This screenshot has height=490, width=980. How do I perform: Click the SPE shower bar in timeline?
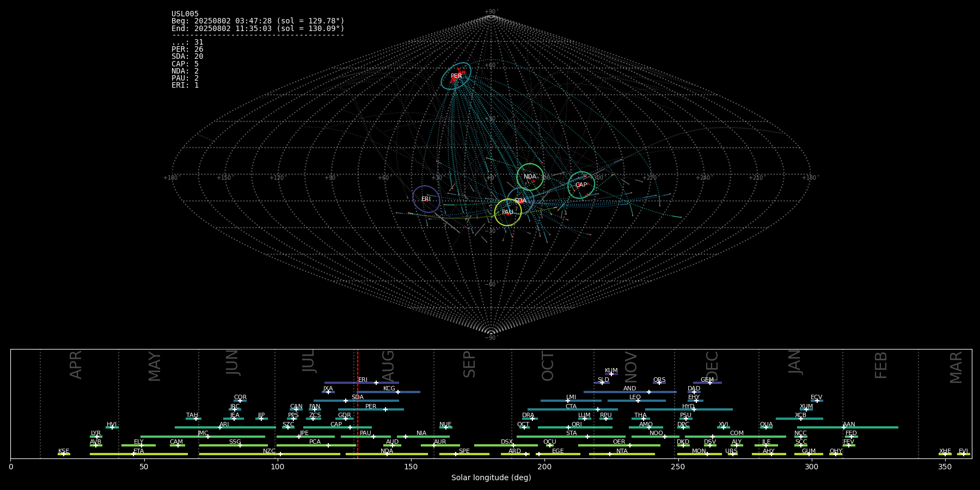464,454
